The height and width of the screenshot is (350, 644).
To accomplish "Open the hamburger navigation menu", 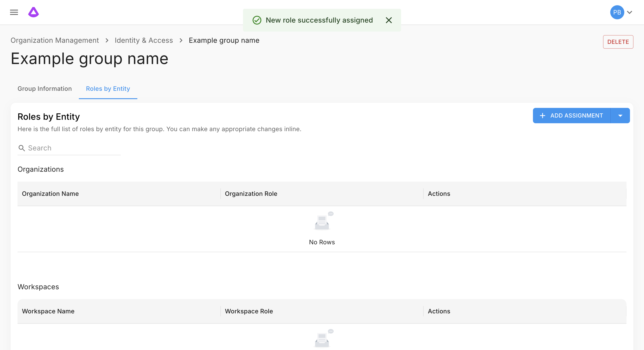I will (14, 12).
